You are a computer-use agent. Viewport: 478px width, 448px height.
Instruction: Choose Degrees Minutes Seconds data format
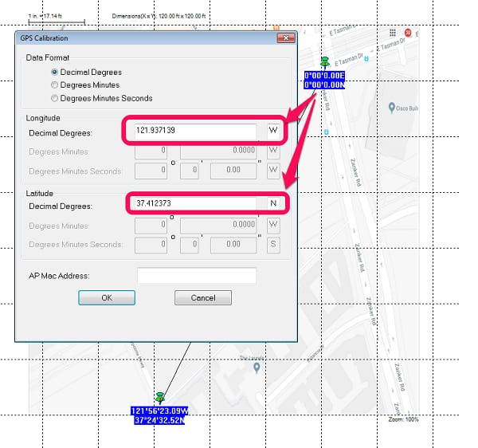(55, 99)
